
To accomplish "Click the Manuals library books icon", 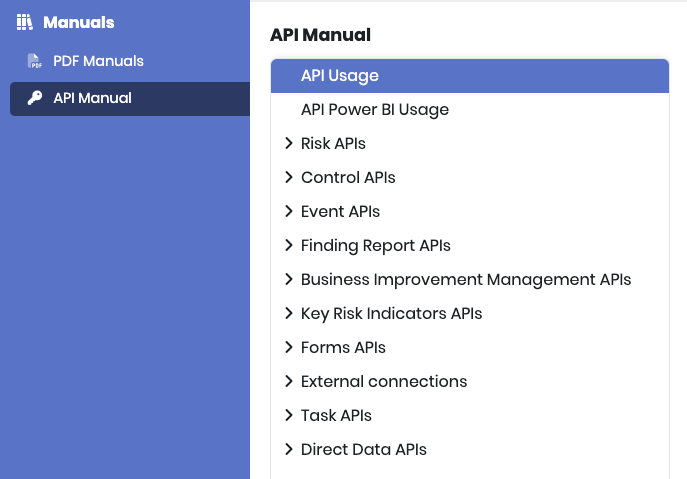I will pos(25,22).
